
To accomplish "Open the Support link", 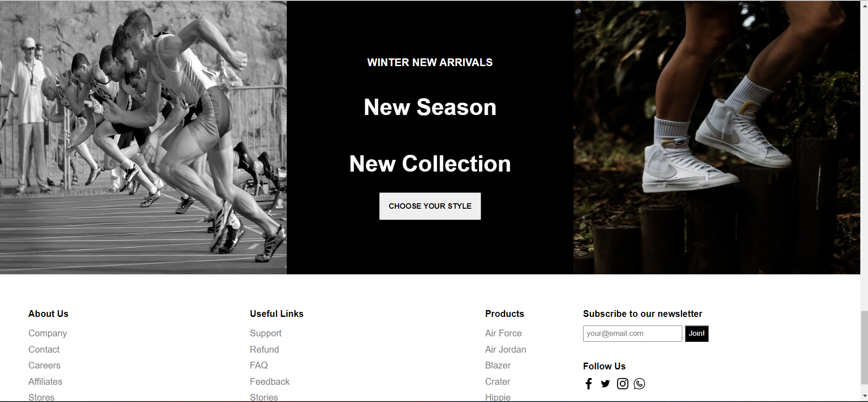I will 265,333.
